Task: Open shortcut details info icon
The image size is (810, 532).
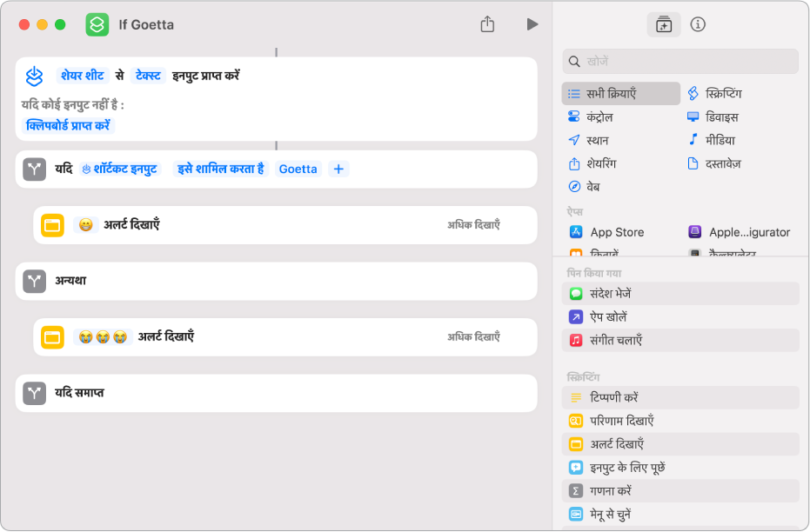Action: (x=698, y=24)
